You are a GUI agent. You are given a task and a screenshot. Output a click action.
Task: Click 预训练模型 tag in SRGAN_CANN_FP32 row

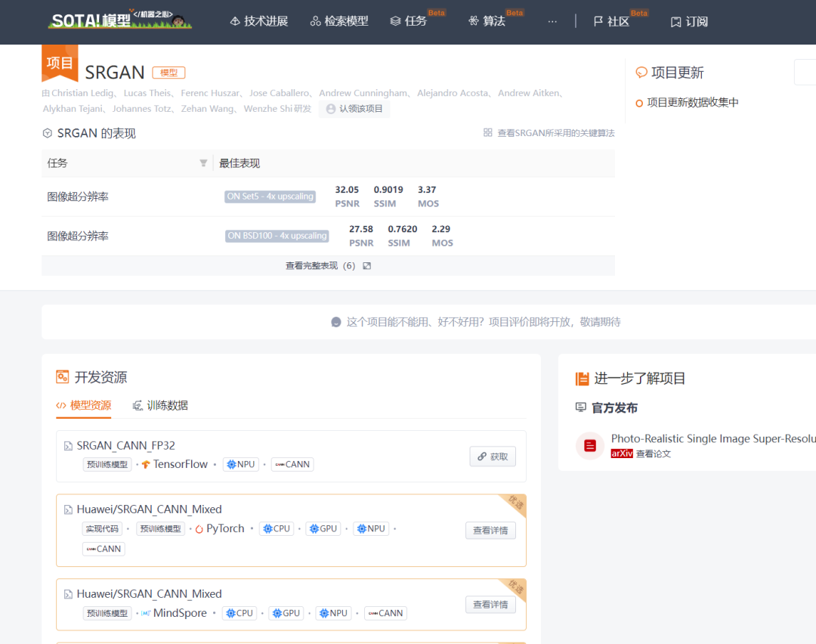tap(107, 464)
